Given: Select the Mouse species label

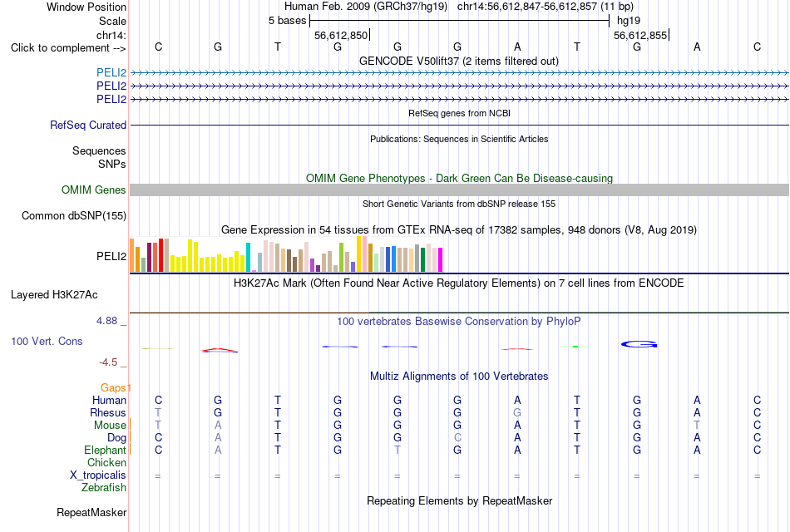Looking at the screenshot, I should [110, 426].
